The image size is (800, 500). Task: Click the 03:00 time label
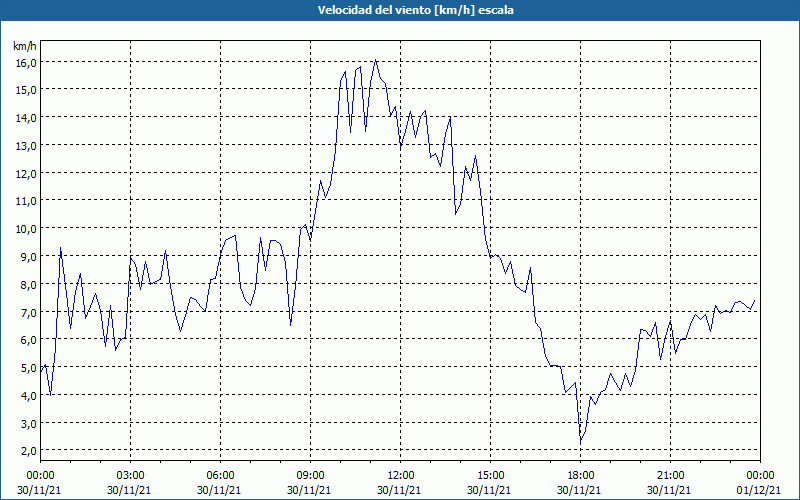[x=131, y=476]
